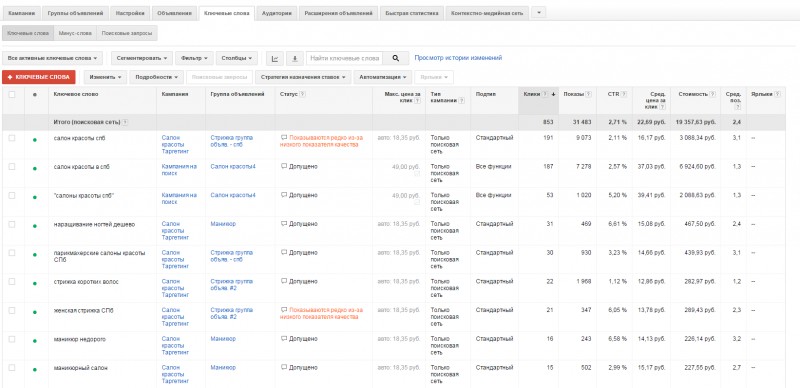Image resolution: width=800 pixels, height=388 pixels.
Task: Tick the select-all checkbox in table header
Action: [12, 94]
